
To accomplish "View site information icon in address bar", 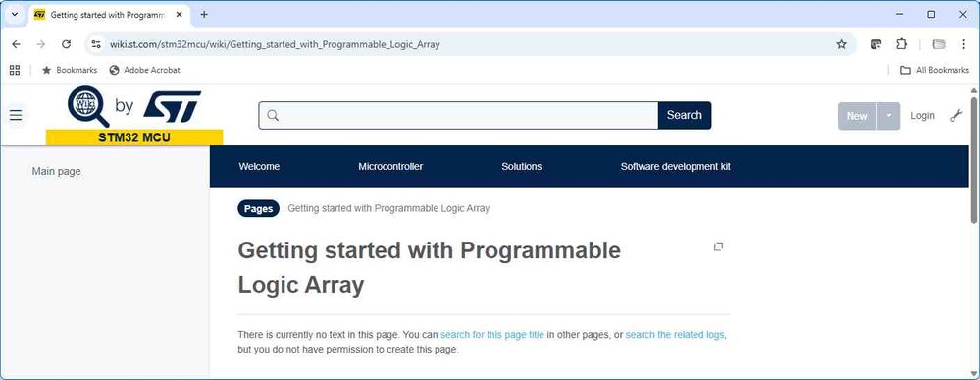I will [95, 44].
